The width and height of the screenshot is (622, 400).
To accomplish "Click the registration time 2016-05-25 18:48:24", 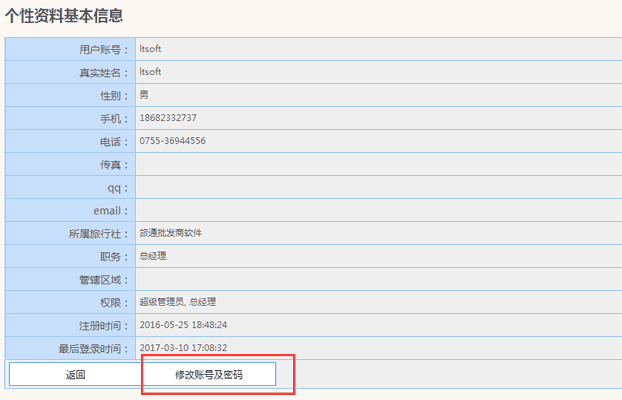I will (x=183, y=325).
